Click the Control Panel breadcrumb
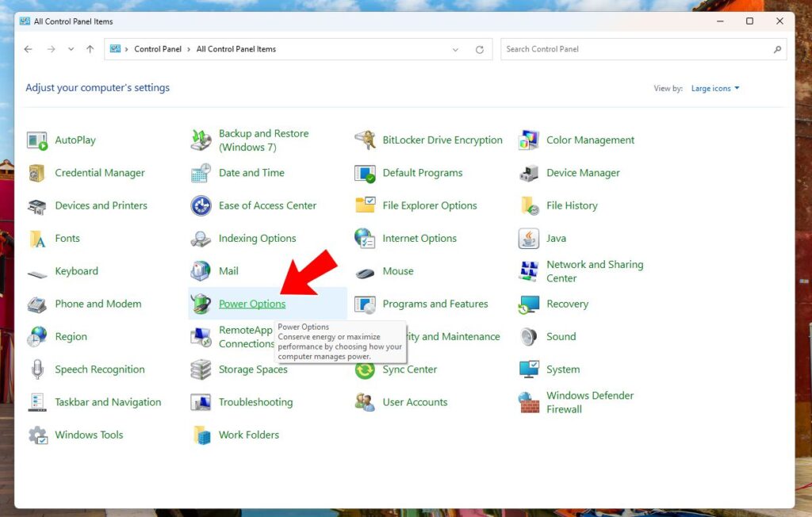The image size is (812, 517). click(x=158, y=49)
